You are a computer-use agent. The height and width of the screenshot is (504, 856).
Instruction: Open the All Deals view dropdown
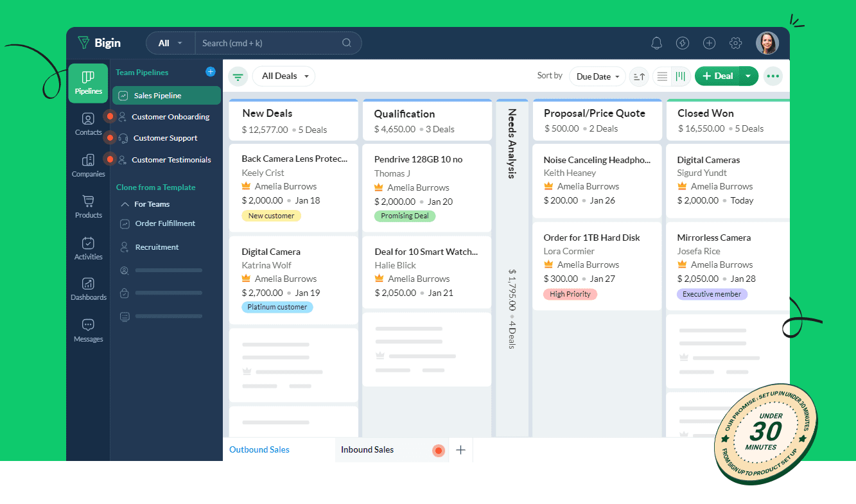coord(284,76)
